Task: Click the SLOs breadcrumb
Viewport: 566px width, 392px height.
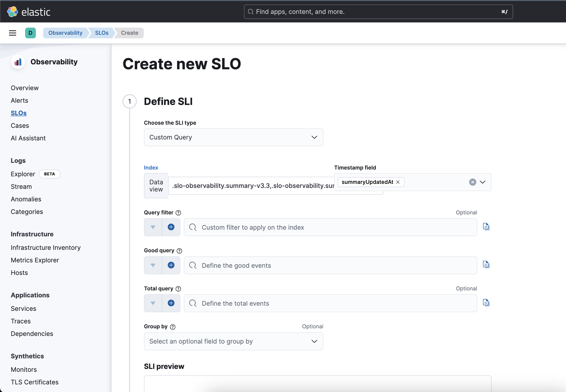Action: pyautogui.click(x=102, y=33)
